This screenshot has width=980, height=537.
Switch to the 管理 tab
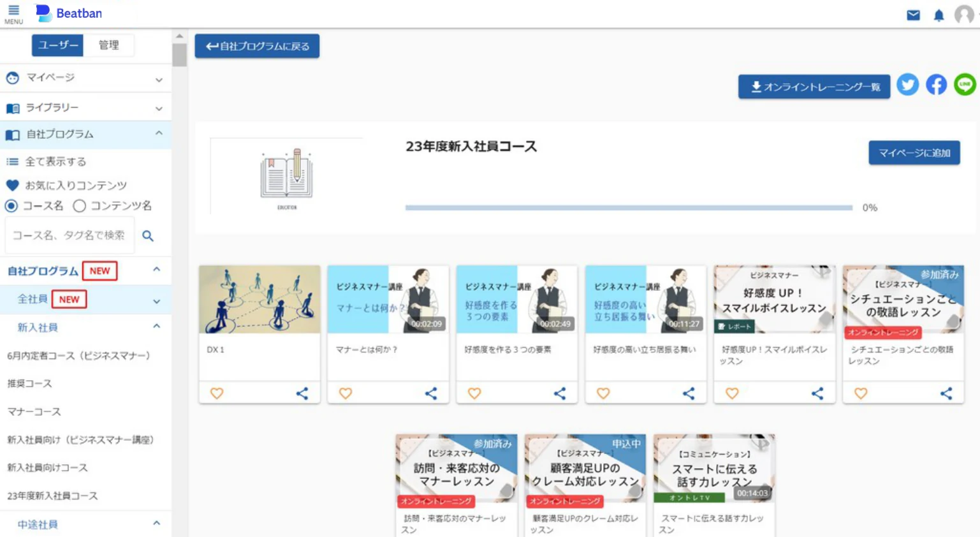click(x=109, y=45)
